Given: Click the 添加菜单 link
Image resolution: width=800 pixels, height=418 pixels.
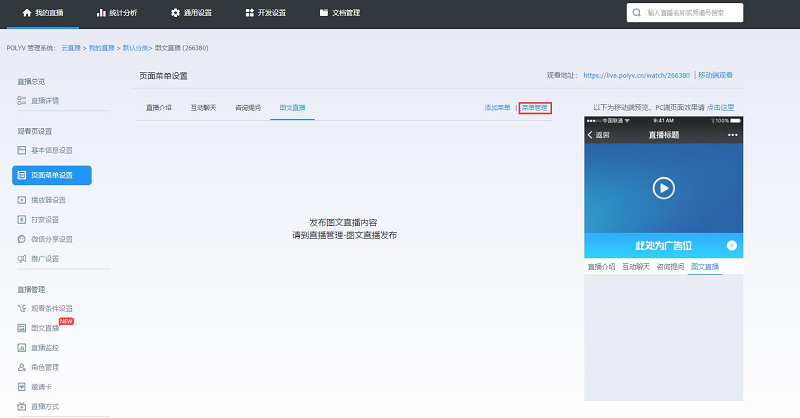Looking at the screenshot, I should pyautogui.click(x=497, y=107).
